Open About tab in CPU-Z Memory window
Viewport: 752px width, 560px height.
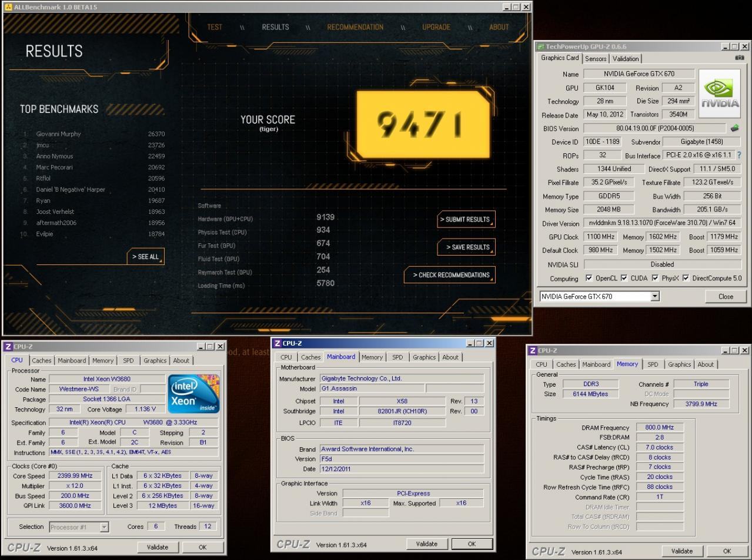[706, 364]
